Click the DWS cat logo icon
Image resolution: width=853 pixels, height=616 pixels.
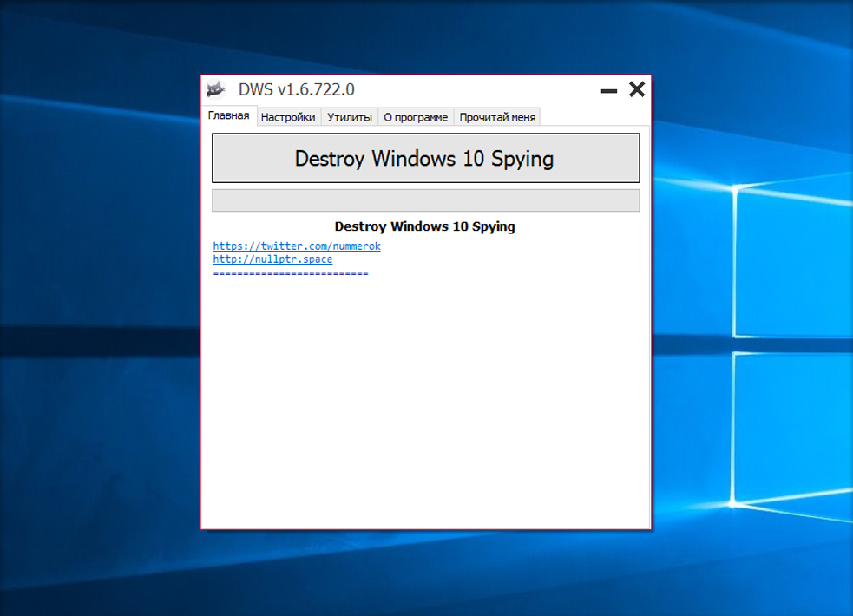216,89
